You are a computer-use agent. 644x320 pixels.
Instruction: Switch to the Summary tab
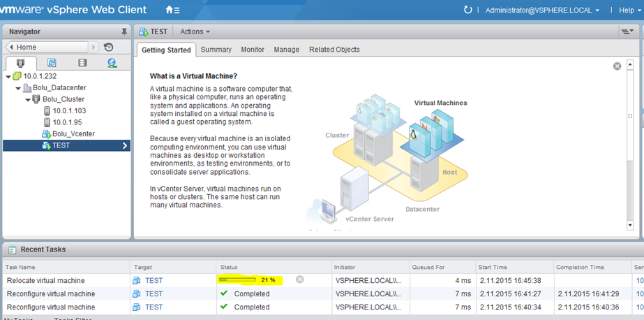tap(216, 50)
